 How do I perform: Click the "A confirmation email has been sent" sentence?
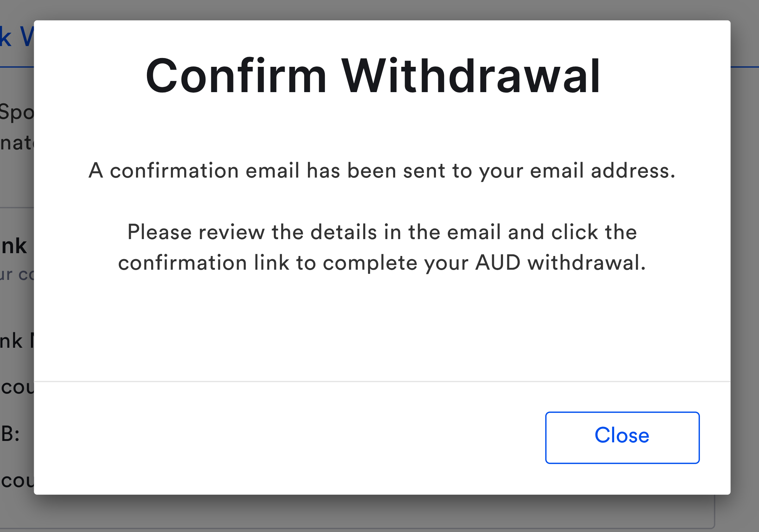pyautogui.click(x=382, y=171)
